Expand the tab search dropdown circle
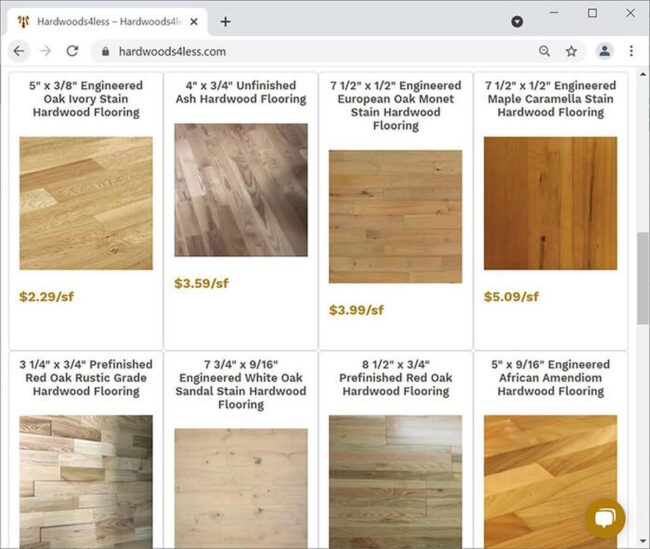This screenshot has width=650, height=549. 517,22
